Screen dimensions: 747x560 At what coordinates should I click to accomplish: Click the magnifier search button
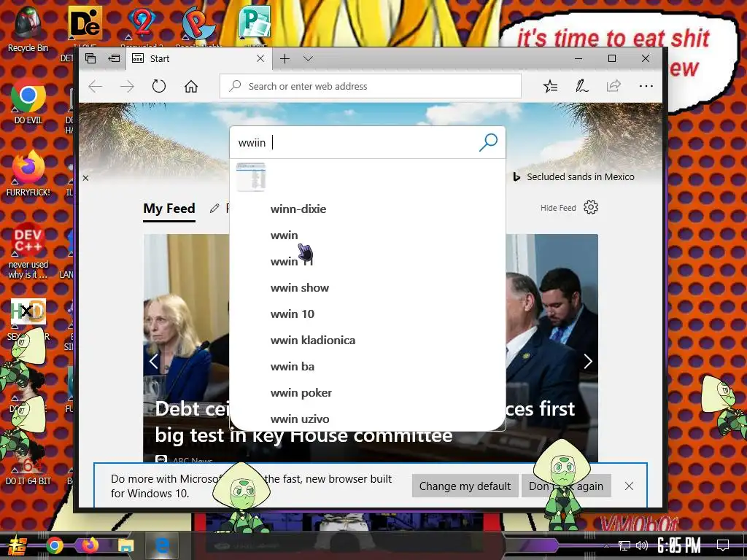[x=488, y=142]
